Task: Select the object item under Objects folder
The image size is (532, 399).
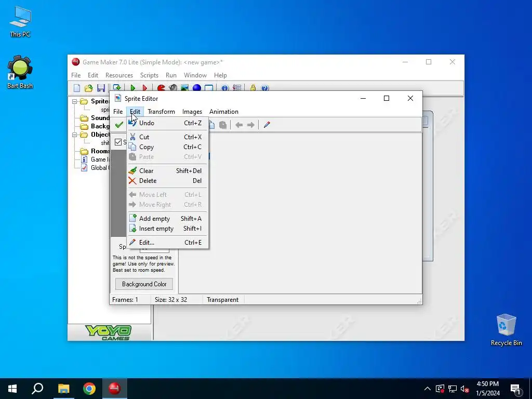Action: tap(105, 143)
